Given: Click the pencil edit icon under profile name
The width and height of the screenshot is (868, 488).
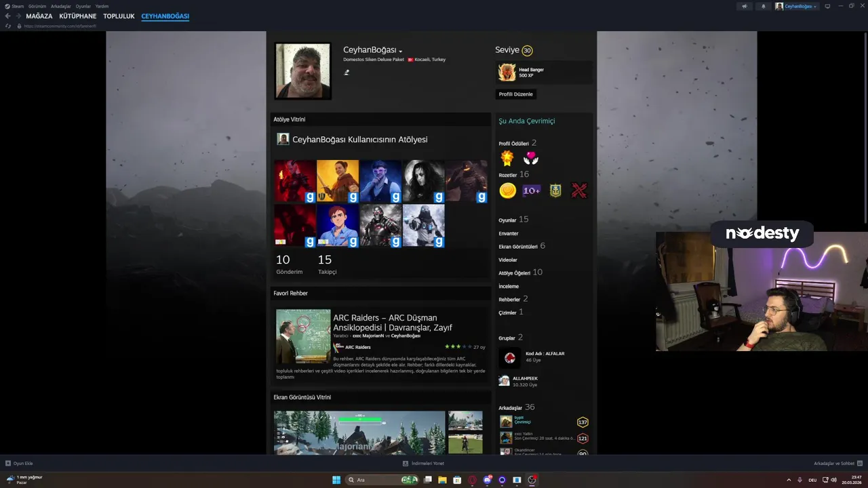Looking at the screenshot, I should [x=347, y=72].
